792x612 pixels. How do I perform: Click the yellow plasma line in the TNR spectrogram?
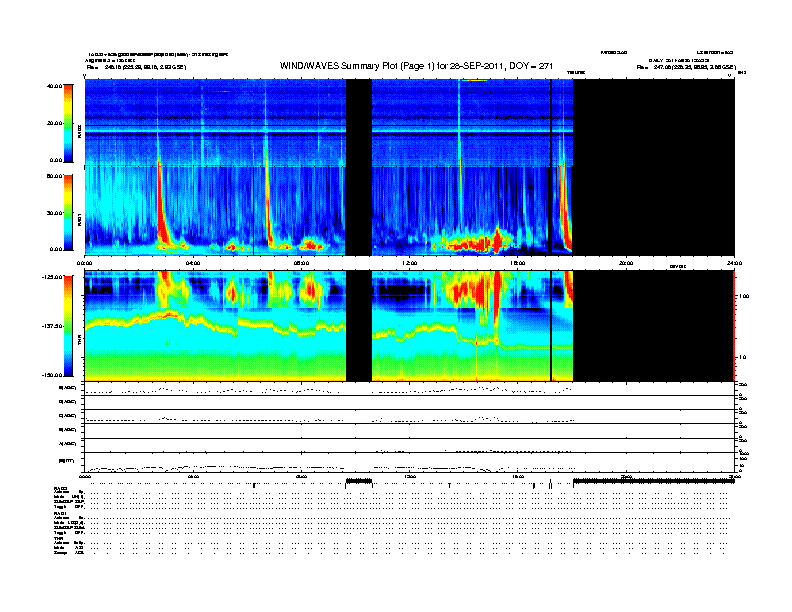coord(215,323)
